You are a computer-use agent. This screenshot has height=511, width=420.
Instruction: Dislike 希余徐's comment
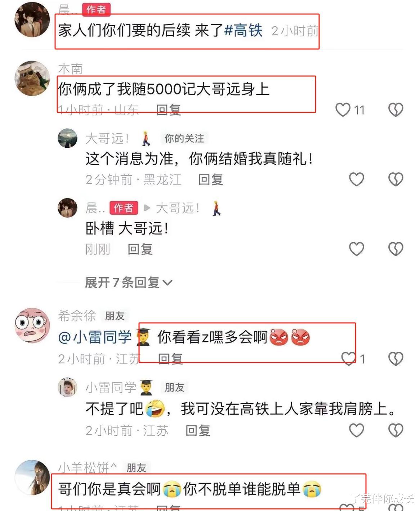click(396, 359)
